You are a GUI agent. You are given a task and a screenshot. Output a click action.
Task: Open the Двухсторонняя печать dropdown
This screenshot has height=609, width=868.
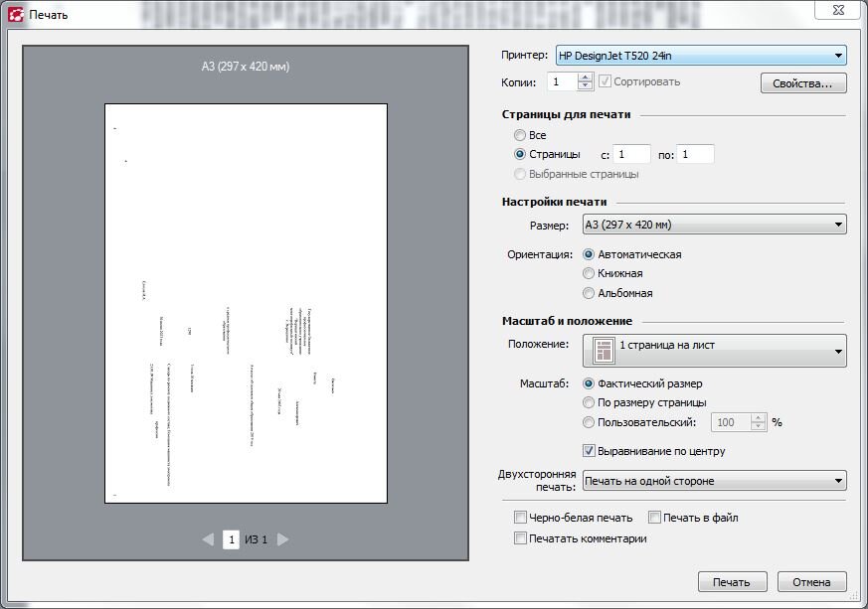coord(715,481)
